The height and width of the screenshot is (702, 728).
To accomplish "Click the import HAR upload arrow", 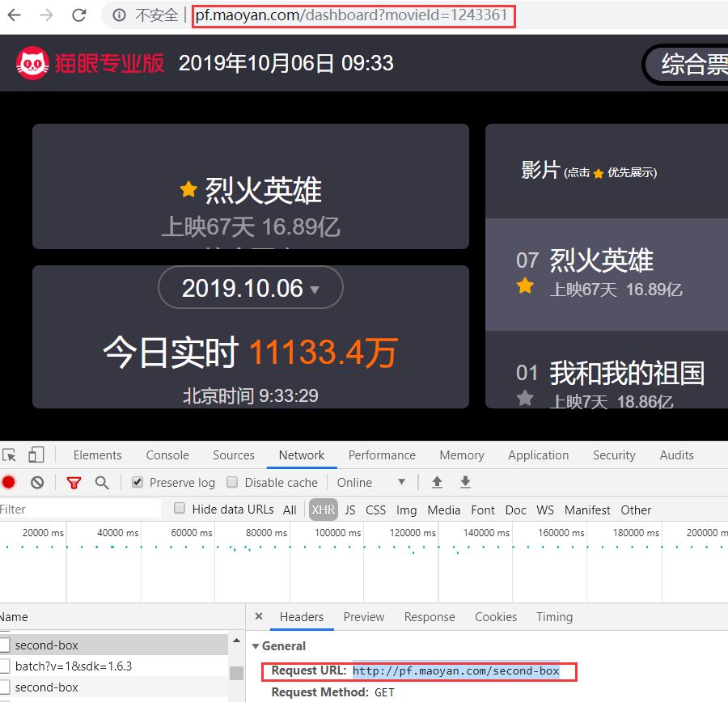I will (x=437, y=482).
